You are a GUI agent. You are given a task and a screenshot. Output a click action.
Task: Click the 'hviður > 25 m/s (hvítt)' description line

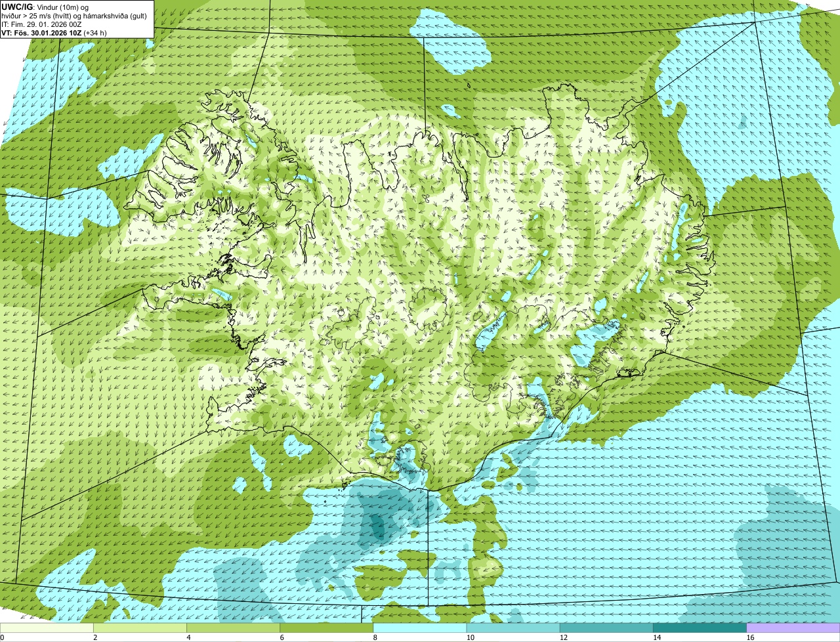(74, 15)
